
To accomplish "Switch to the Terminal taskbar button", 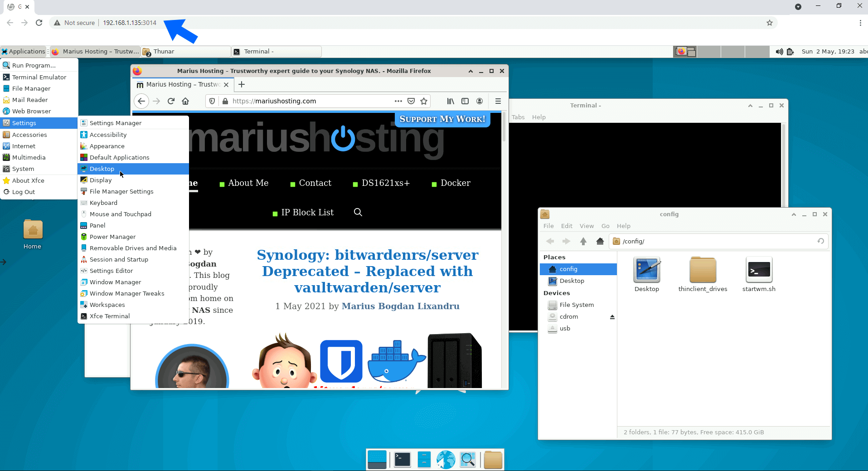I will tap(276, 52).
